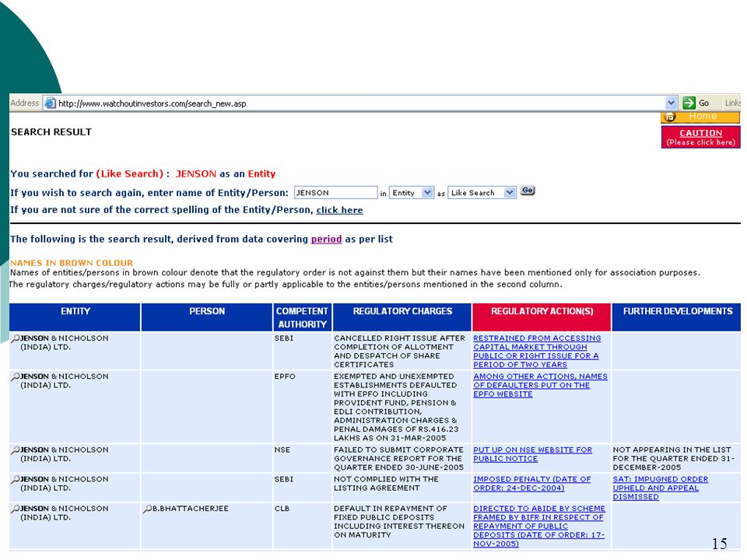Open 'Imposed penalty (date of order: 24-Dec-2004)' link
The width and height of the screenshot is (747, 560).
coord(531,484)
